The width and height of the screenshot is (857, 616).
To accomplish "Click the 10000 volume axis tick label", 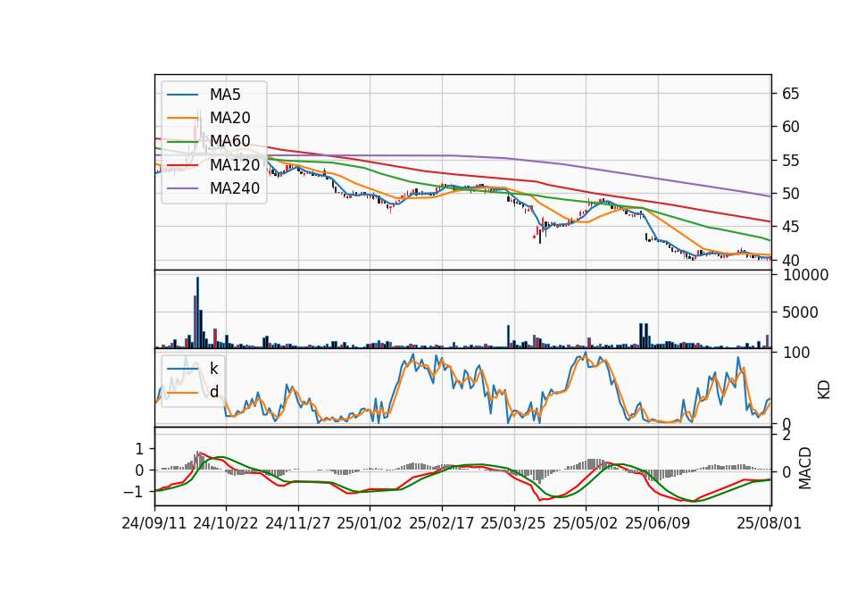I will tap(805, 275).
